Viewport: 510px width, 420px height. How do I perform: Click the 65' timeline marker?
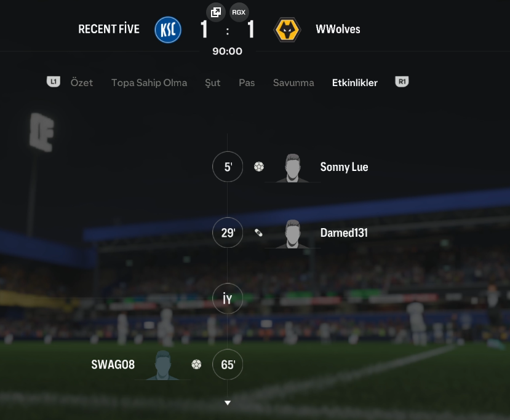pos(228,365)
